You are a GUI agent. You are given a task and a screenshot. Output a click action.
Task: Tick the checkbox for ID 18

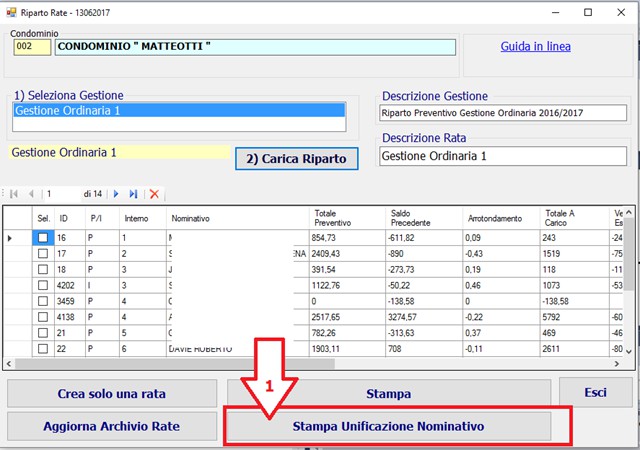pos(42,270)
